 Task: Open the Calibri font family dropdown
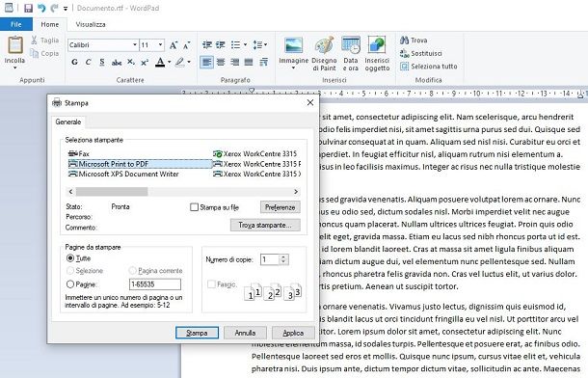[135, 45]
